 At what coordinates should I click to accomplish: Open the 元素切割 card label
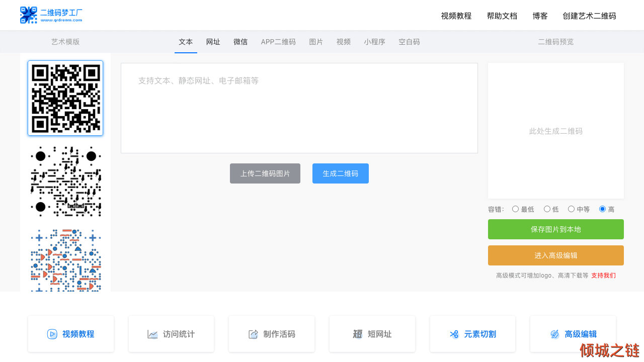(x=480, y=334)
